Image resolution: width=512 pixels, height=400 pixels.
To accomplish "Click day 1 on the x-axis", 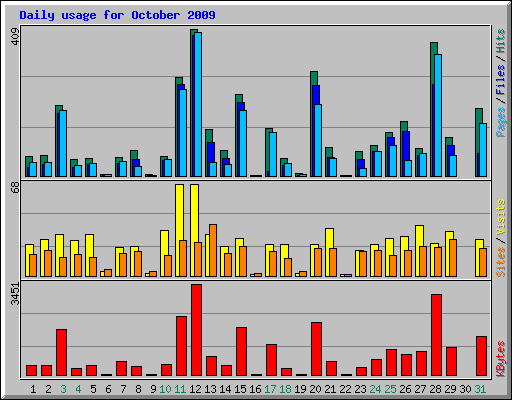I will point(33,389).
